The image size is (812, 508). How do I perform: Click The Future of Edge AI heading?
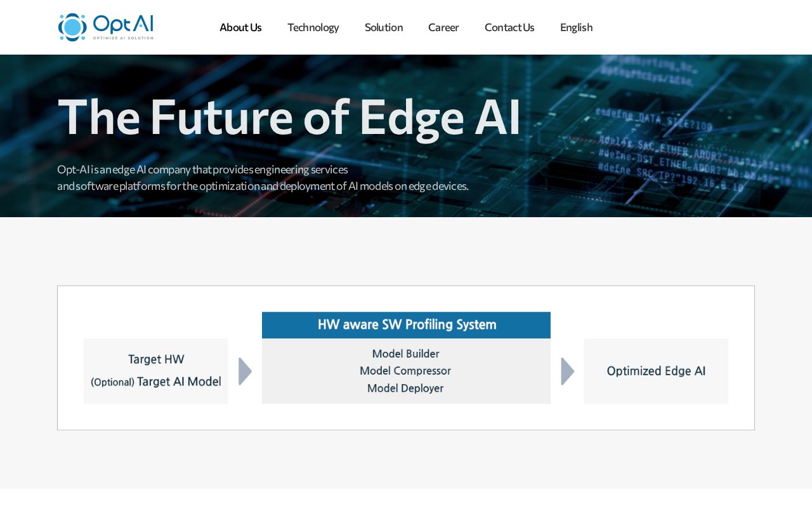pos(289,117)
